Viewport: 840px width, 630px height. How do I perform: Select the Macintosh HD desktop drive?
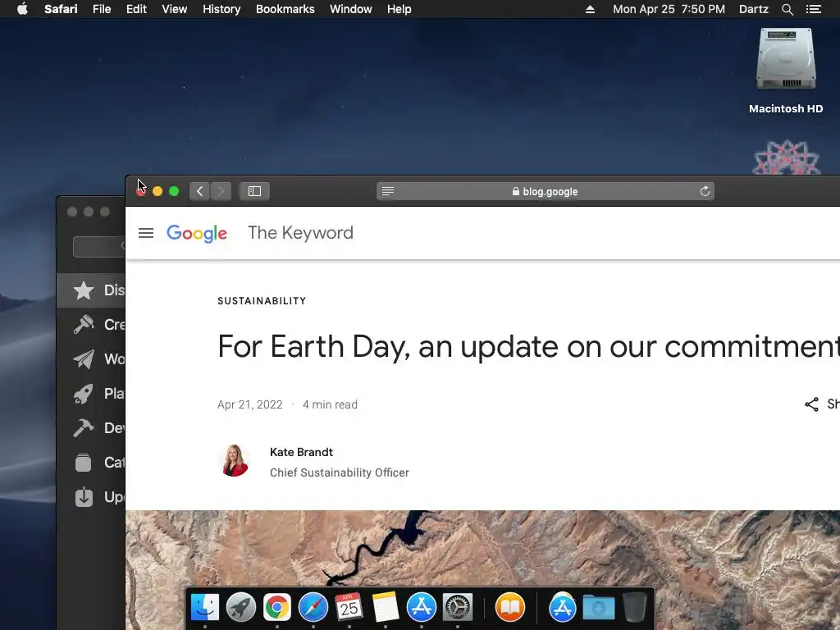[x=786, y=71]
